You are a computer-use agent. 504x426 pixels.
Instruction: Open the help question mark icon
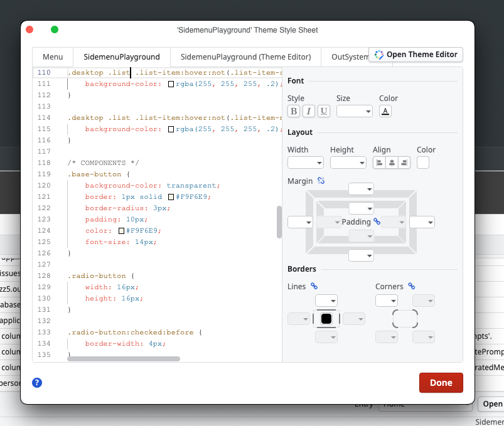37,383
